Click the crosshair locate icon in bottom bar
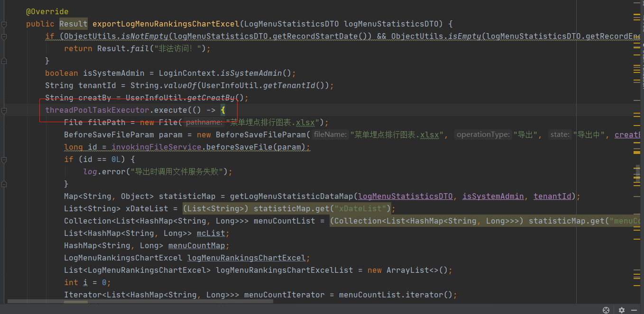This screenshot has height=314, width=644. point(606,310)
